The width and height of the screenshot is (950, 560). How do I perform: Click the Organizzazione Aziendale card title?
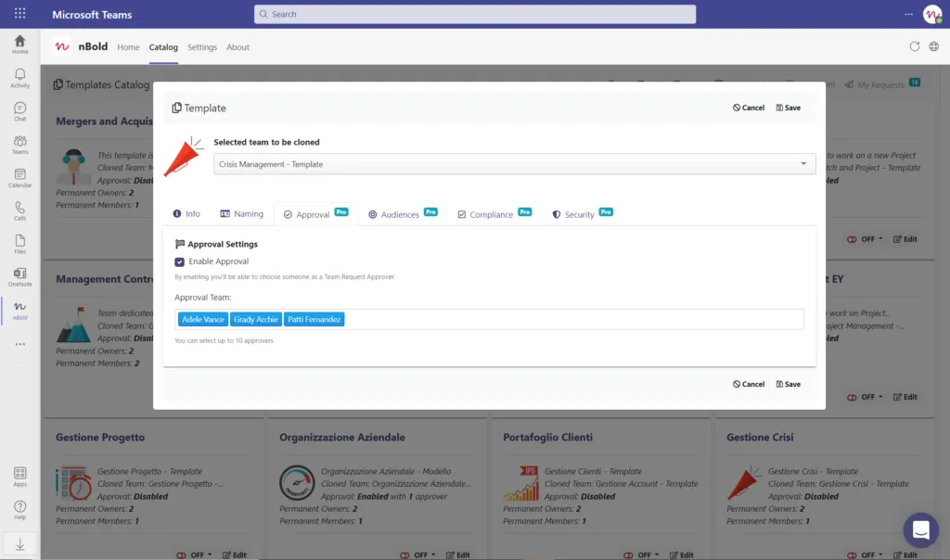pos(341,437)
